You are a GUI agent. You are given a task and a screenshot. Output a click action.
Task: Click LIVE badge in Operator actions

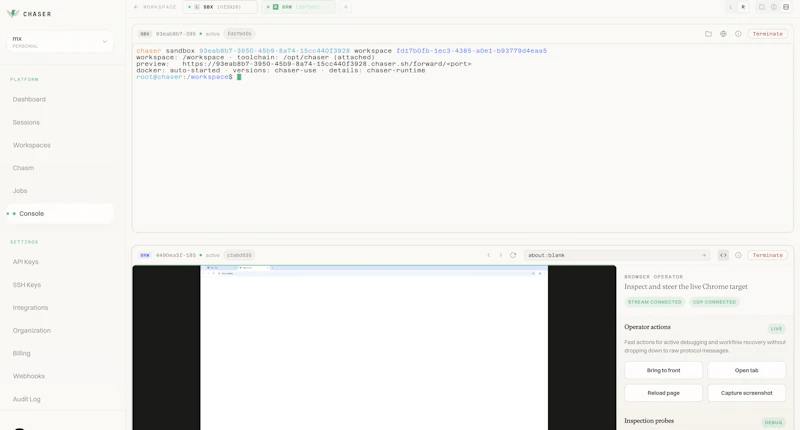tap(776, 328)
